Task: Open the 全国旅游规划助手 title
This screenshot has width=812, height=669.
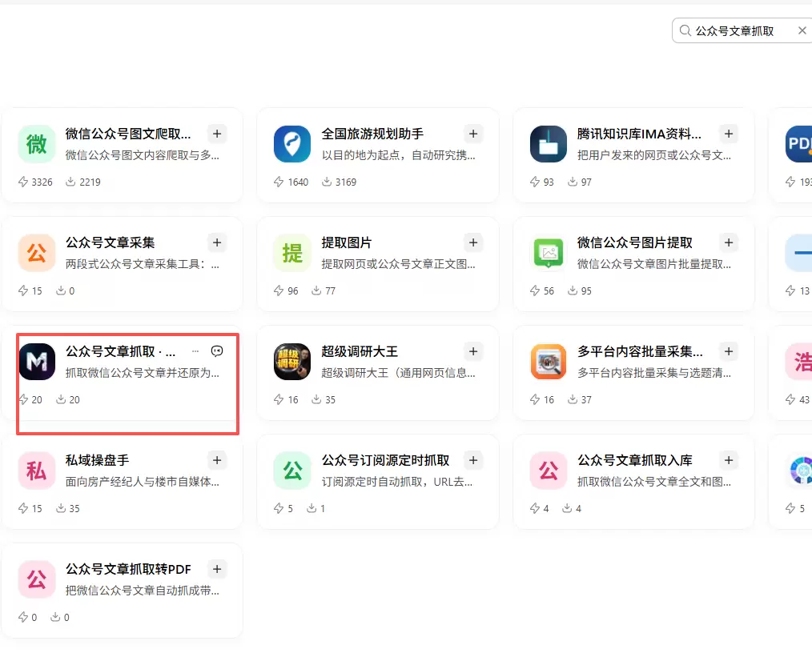Action: coord(372,134)
